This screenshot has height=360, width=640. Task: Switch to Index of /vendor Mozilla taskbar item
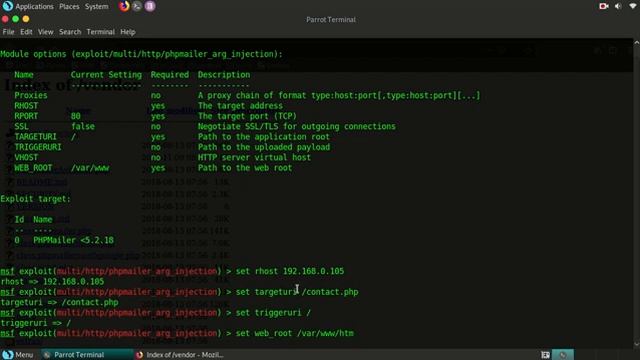tap(180, 355)
